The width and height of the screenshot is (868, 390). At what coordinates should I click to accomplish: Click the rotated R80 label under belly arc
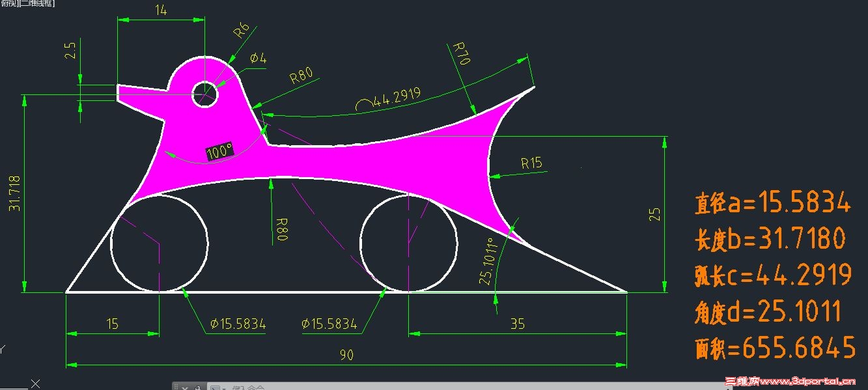pyautogui.click(x=281, y=229)
